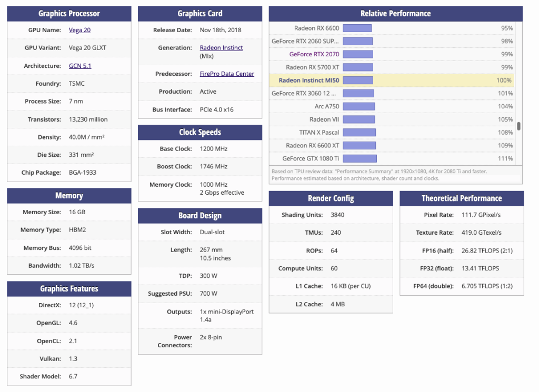Open the Radeon Instinct generation link
The image size is (539, 392).
pyautogui.click(x=222, y=48)
